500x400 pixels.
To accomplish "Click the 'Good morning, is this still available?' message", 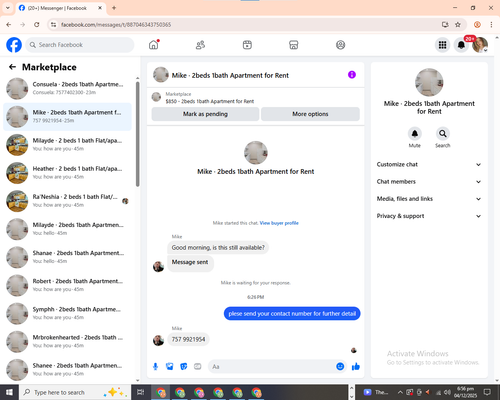I will 218,248.
